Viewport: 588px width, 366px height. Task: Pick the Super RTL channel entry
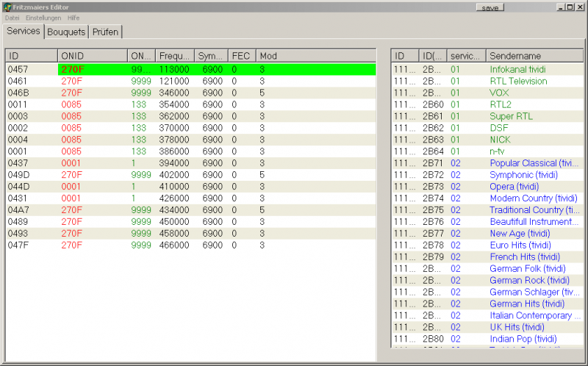(x=512, y=116)
